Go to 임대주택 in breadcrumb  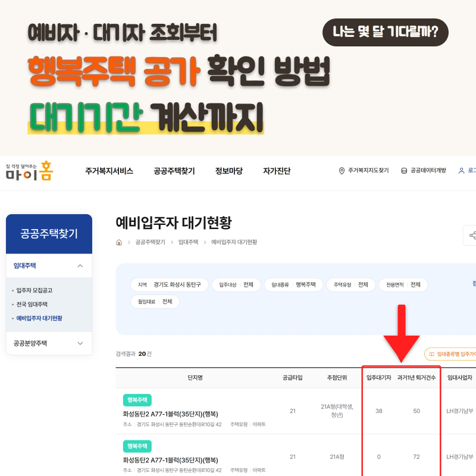(x=188, y=242)
